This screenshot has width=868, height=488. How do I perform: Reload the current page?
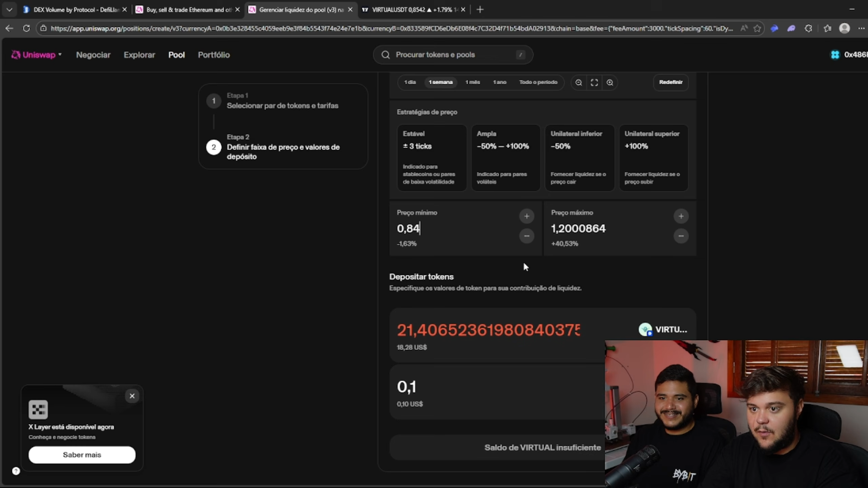[26, 28]
